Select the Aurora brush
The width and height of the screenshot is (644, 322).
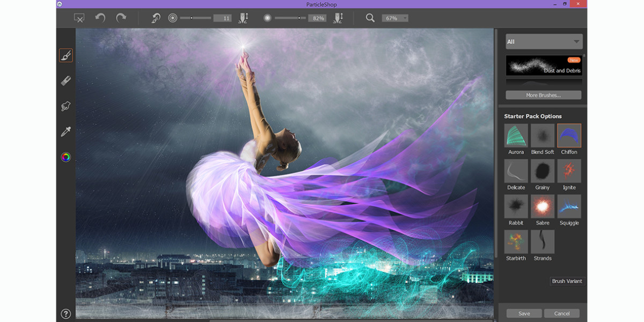pyautogui.click(x=516, y=136)
